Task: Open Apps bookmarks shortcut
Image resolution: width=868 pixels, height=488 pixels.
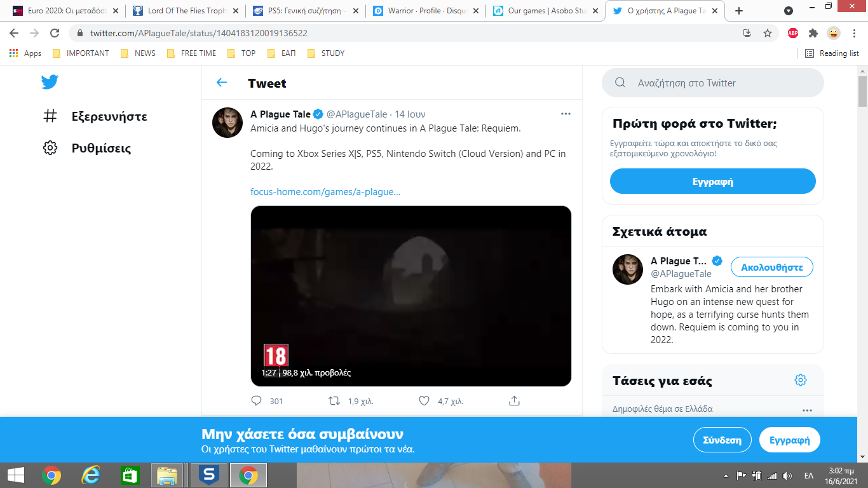Action: tap(25, 53)
